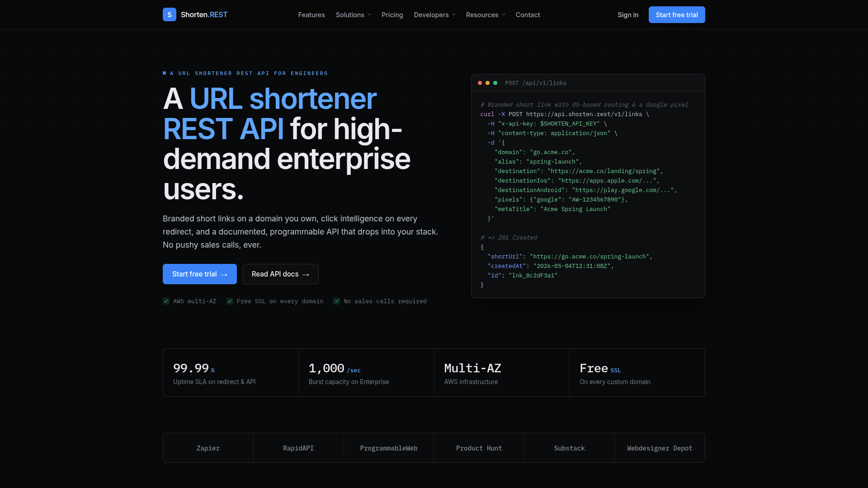
Task: Click the # => 201 Created comment
Action: [509, 238]
